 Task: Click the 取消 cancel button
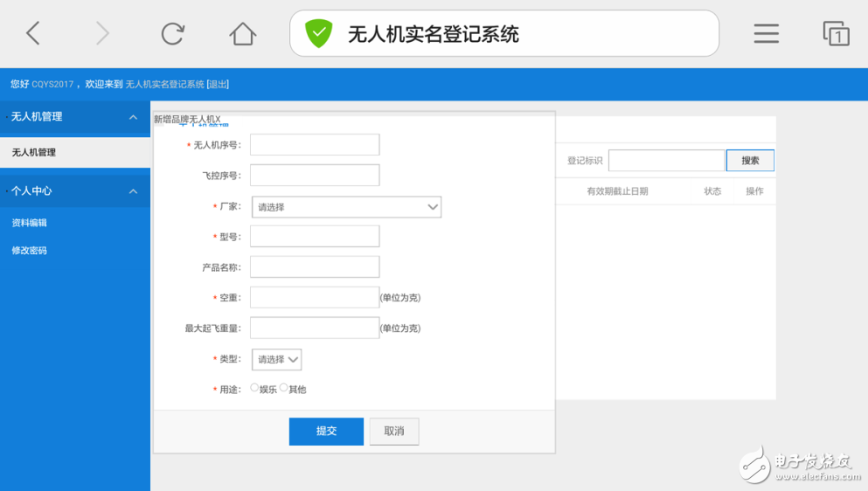394,431
